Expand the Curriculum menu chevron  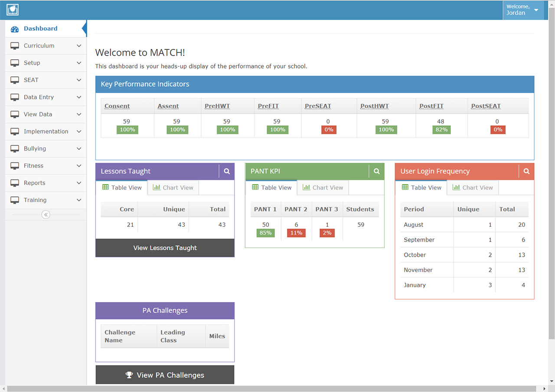coord(78,46)
